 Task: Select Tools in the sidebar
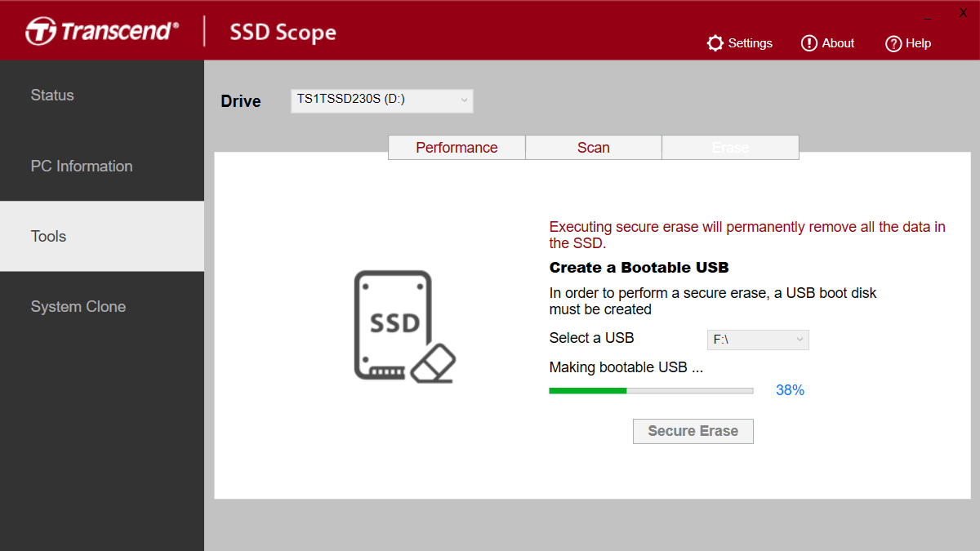click(x=102, y=236)
